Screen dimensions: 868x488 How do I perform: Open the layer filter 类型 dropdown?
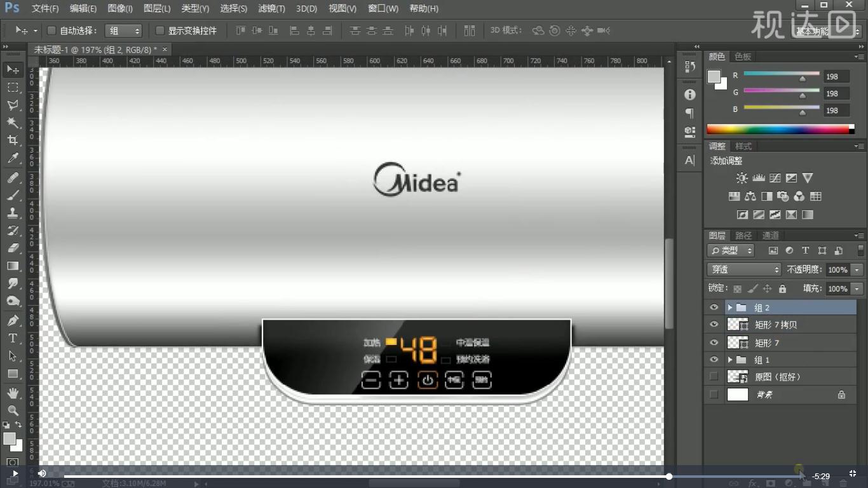(731, 250)
